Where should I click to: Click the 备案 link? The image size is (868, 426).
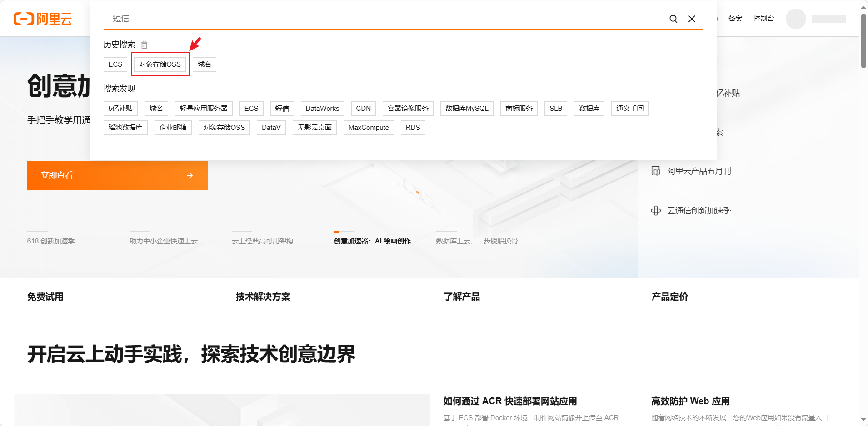(735, 19)
